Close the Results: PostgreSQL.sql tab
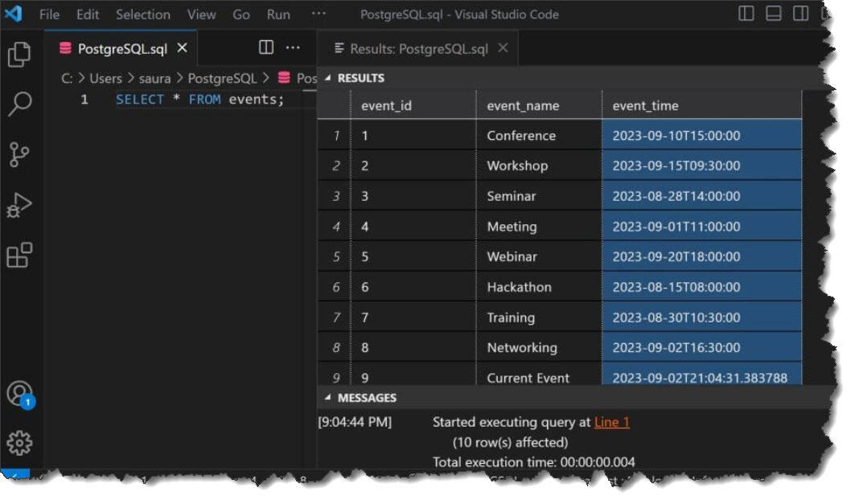Screen dimensions: 855x504 click(x=503, y=48)
